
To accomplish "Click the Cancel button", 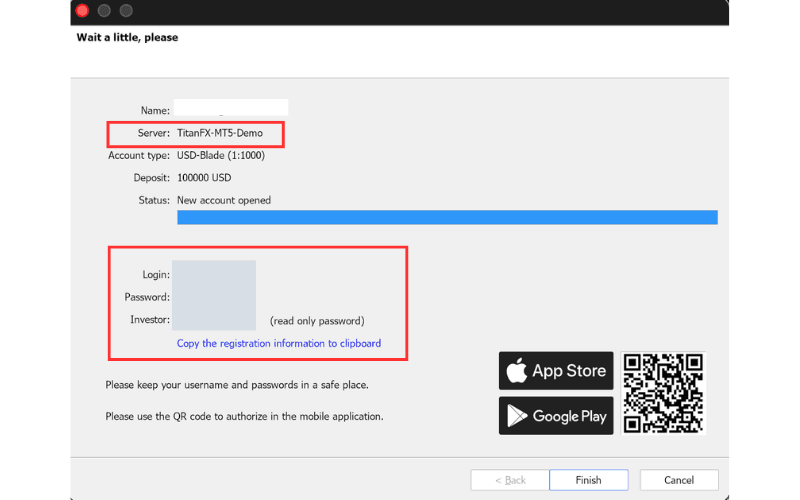I will 679,480.
